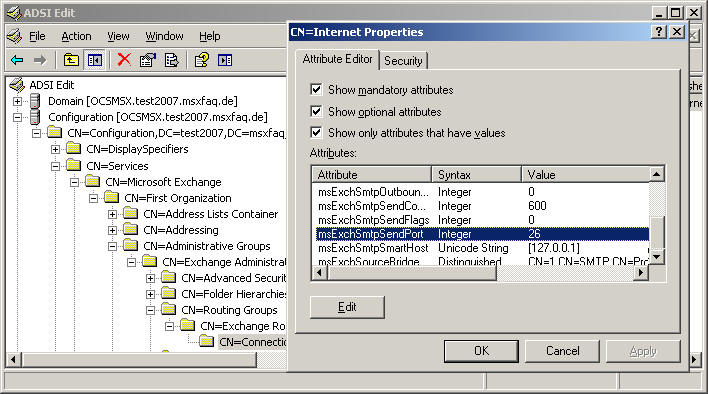Click OK in Internet Properties dialog
Viewport: 708px width, 394px height.
(481, 351)
